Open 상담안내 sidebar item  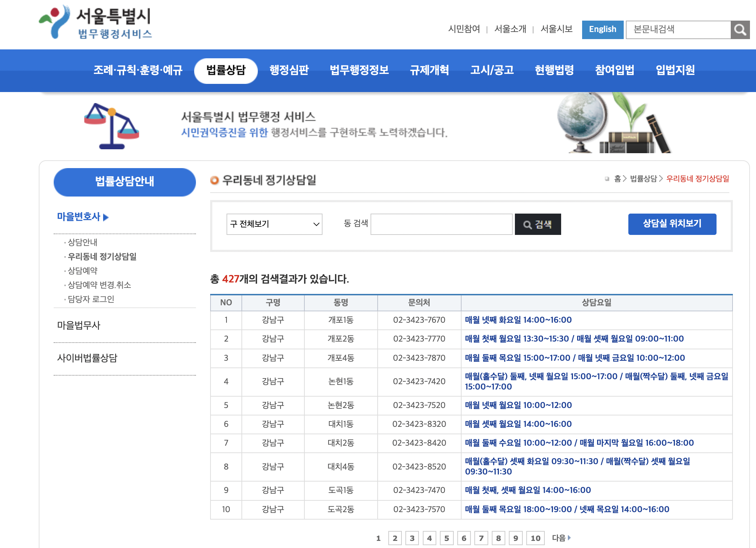(82, 242)
